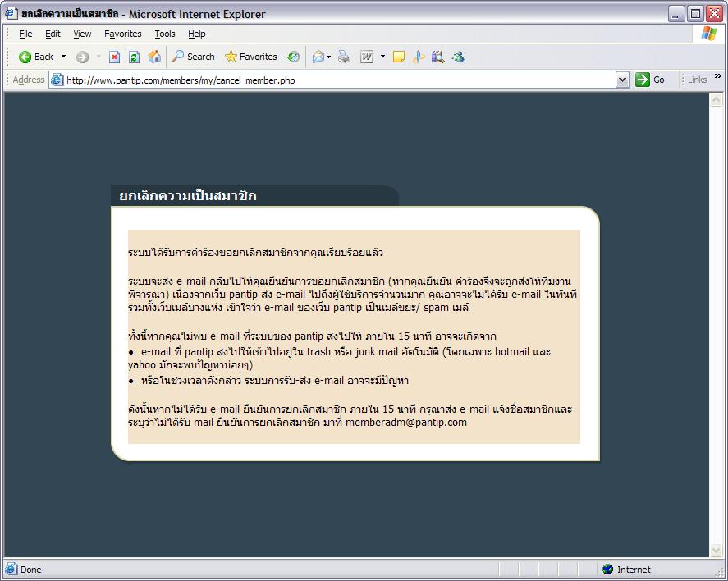Open the Favorites pane

click(250, 57)
